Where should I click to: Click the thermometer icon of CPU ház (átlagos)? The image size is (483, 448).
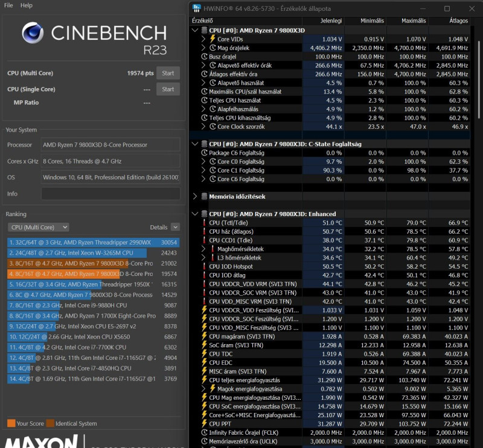tap(204, 231)
